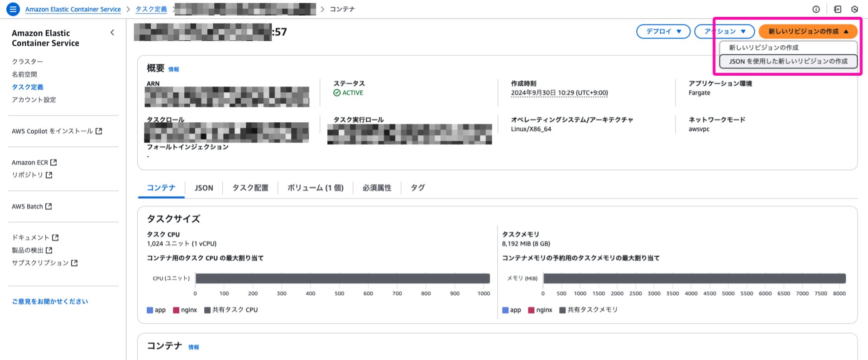This screenshot has width=868, height=360.
Task: Select タスク定義 in sidebar
Action: [28, 87]
